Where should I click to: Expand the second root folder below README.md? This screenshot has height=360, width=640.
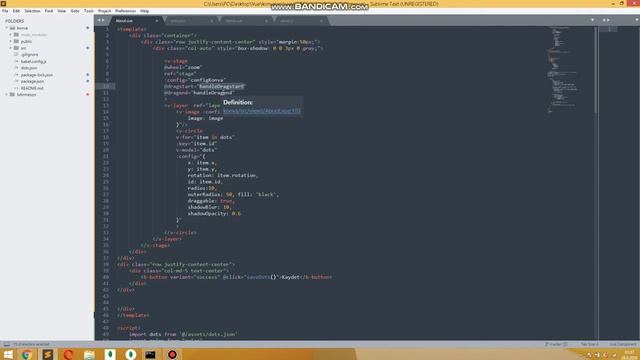coord(7,94)
